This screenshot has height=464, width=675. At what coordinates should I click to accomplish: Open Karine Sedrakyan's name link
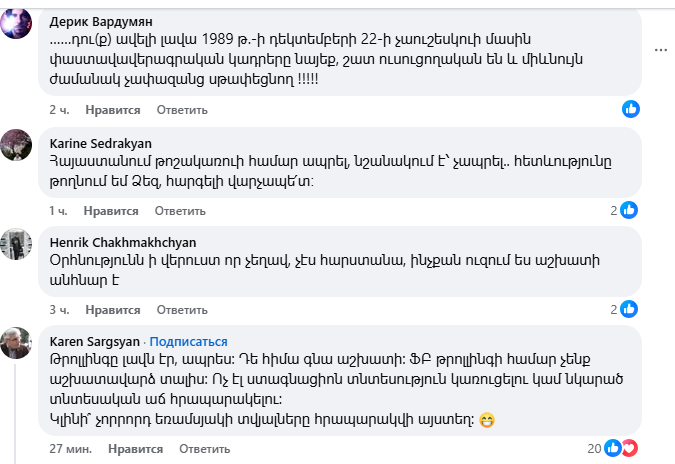point(101,142)
